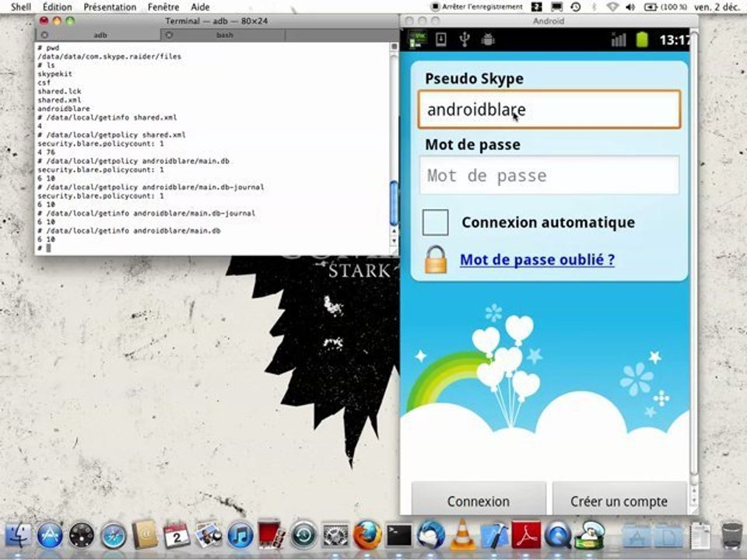The image size is (747, 560).
Task: Focus the Pseudo Skype input field
Action: [x=549, y=110]
